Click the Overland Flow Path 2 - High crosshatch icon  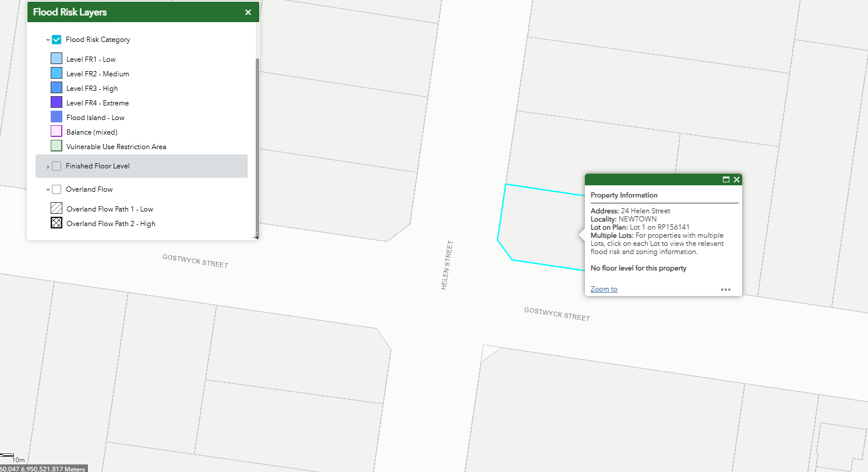(x=57, y=223)
